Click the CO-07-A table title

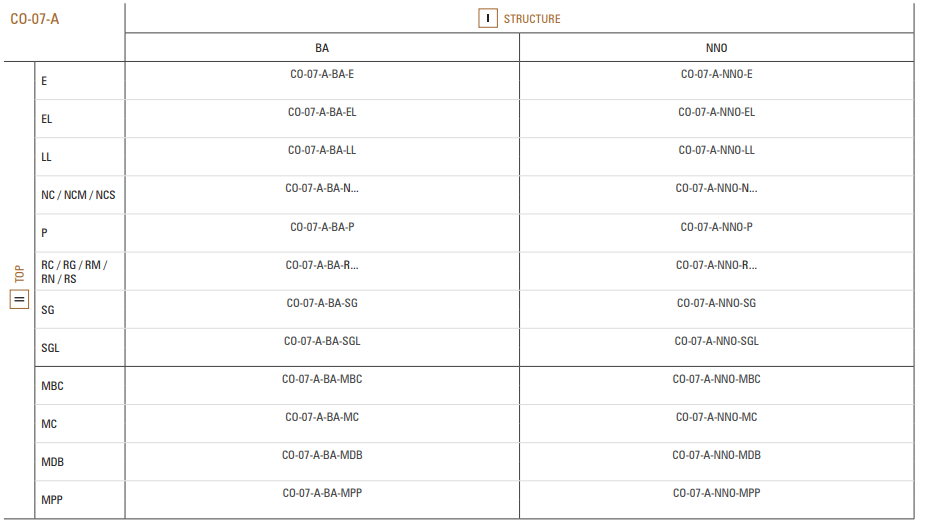pyautogui.click(x=35, y=19)
